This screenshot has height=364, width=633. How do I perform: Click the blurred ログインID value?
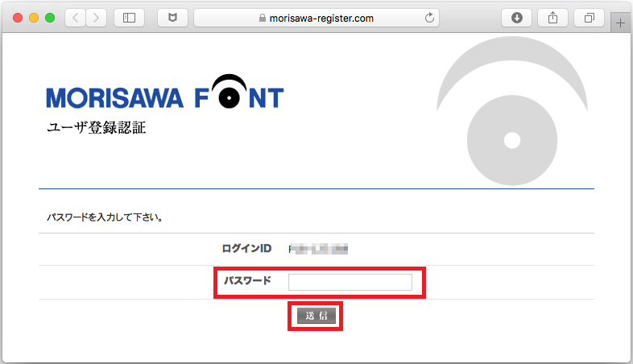pos(319,248)
